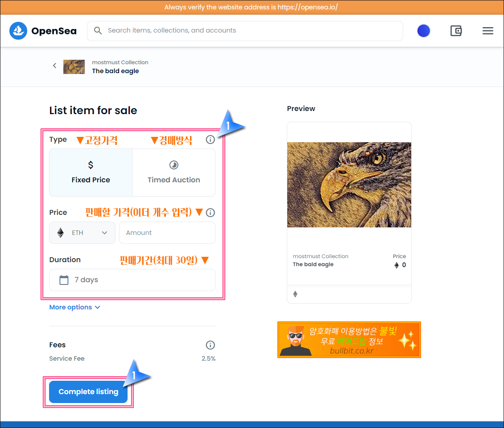Open the 7 days duration picker
Screen dimensions: 504x428
coord(132,280)
